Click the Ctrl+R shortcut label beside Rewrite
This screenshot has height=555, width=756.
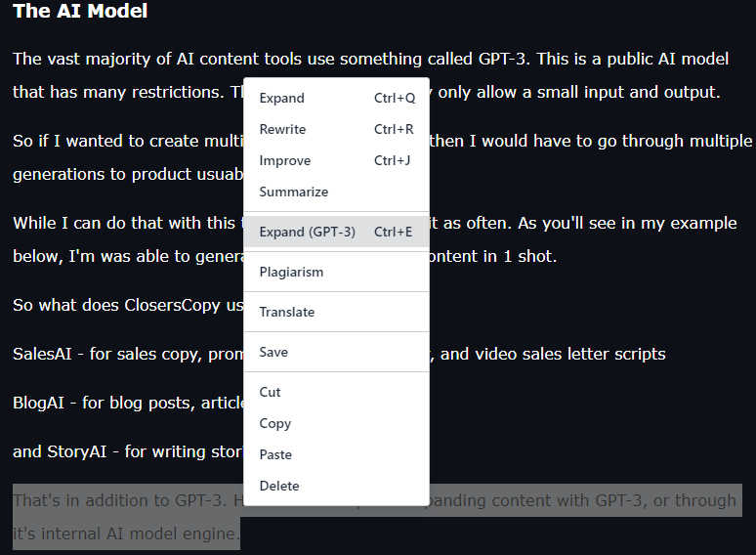click(x=394, y=129)
